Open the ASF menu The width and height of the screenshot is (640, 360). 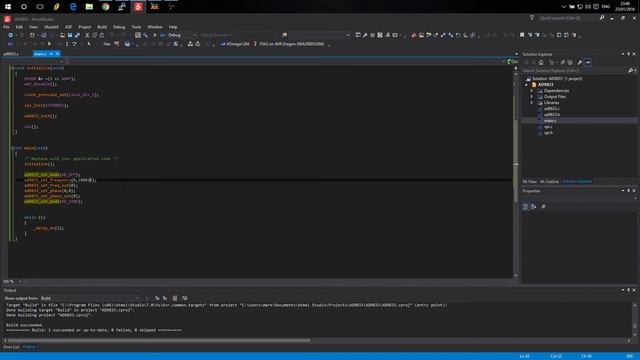(x=69, y=27)
